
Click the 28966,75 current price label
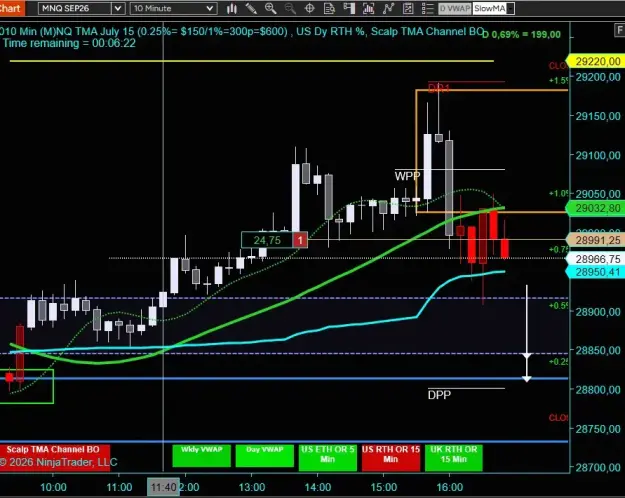click(596, 259)
